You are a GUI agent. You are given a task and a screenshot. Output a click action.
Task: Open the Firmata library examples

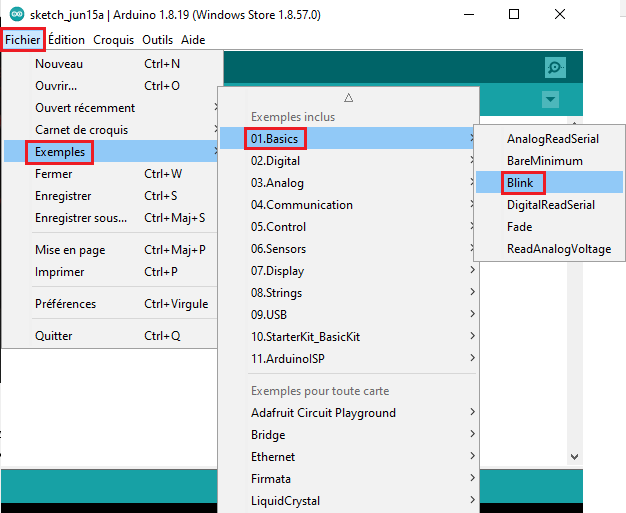[348, 479]
